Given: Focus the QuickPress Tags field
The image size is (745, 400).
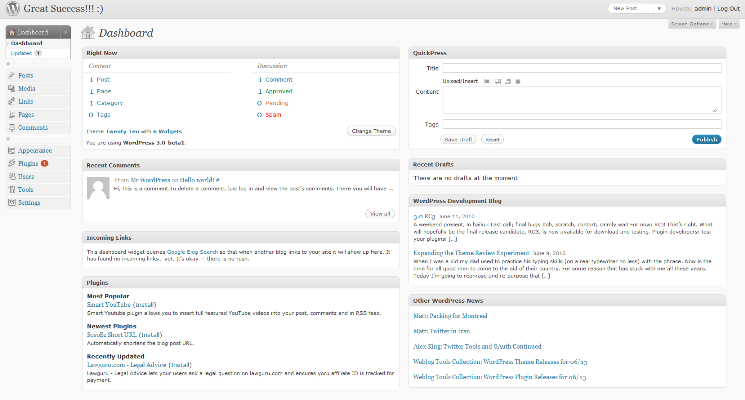Looking at the screenshot, I should 582,124.
